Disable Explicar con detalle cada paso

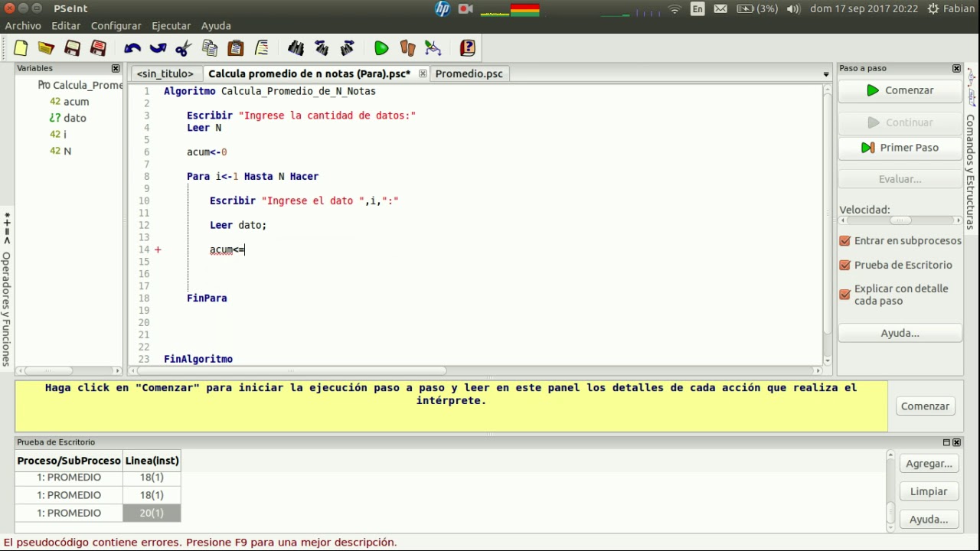click(845, 294)
